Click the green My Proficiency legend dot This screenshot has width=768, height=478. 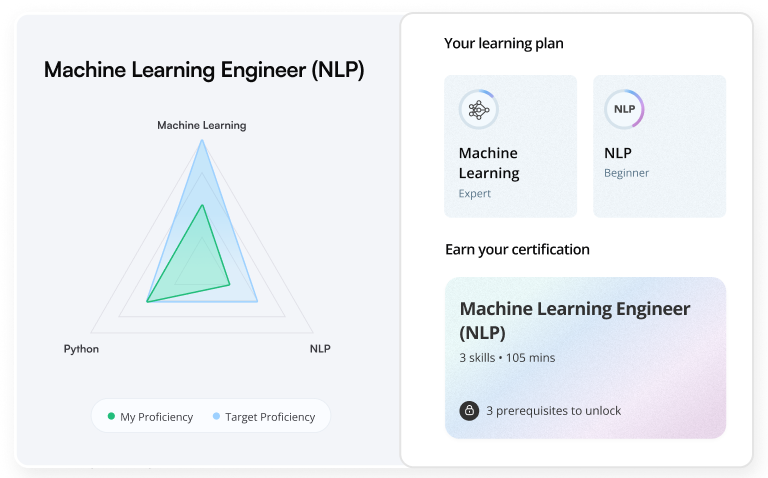111,416
